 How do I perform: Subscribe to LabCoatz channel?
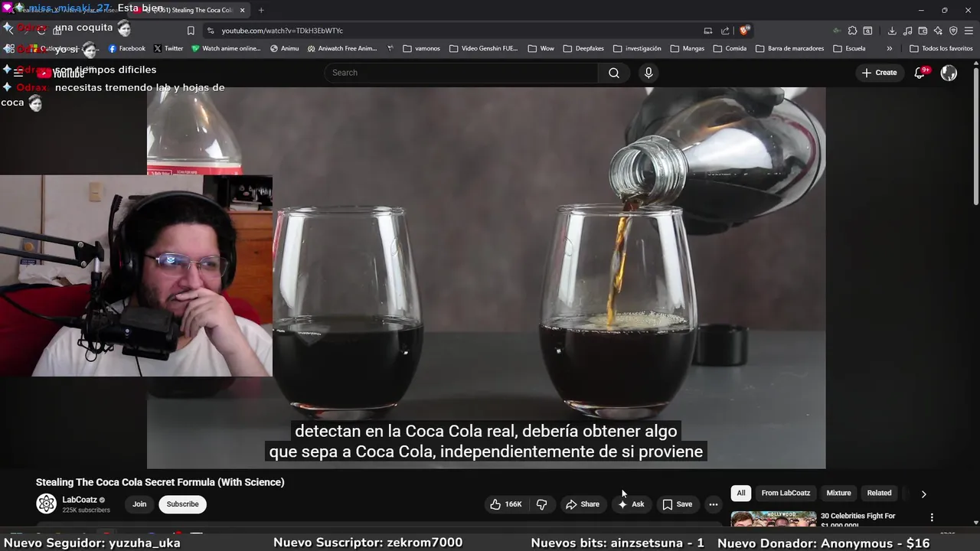pyautogui.click(x=182, y=504)
